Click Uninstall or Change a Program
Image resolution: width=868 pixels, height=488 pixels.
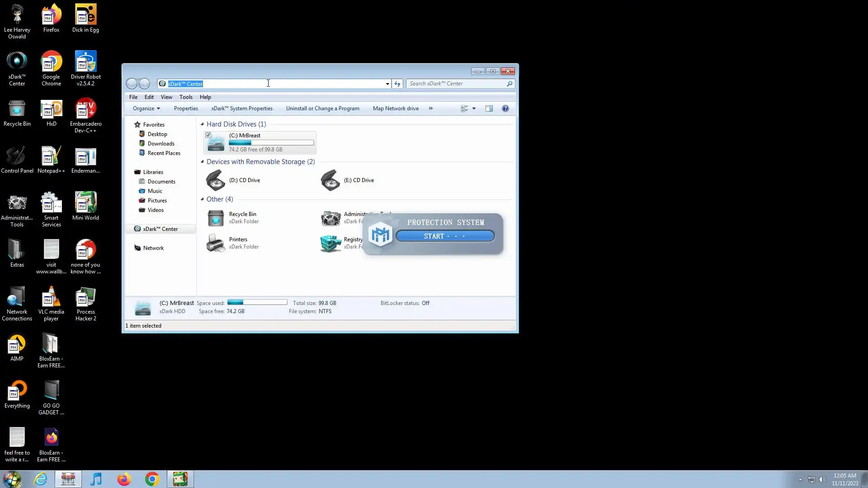pos(322,108)
